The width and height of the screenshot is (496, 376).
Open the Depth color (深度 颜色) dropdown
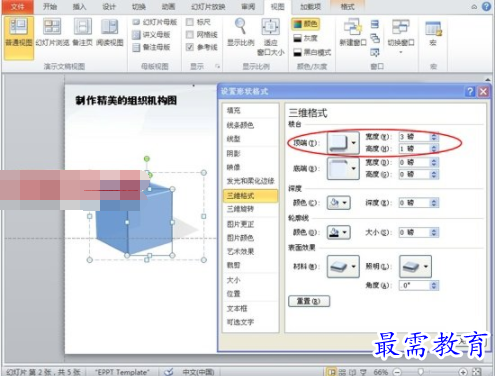pyautogui.click(x=339, y=203)
